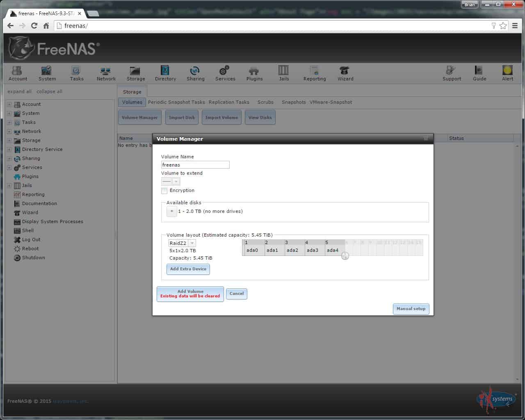This screenshot has height=420, width=525.
Task: Expand the Directory Service tree node
Action: (9, 149)
